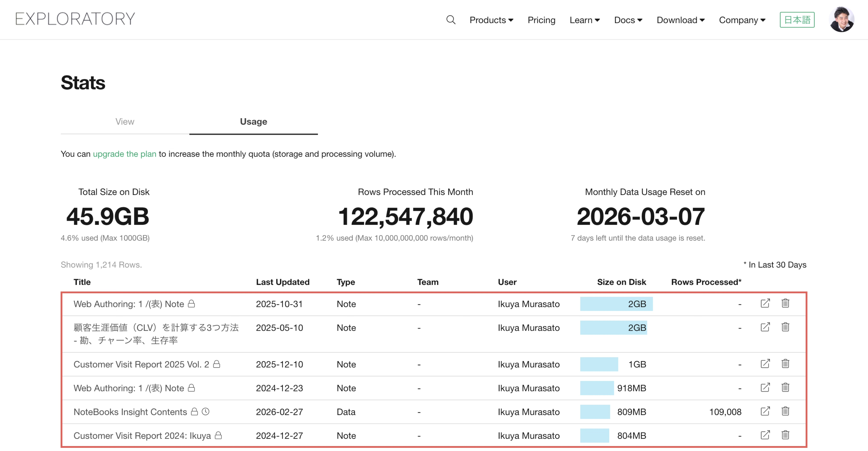Expand the Products dropdown menu

pos(491,20)
